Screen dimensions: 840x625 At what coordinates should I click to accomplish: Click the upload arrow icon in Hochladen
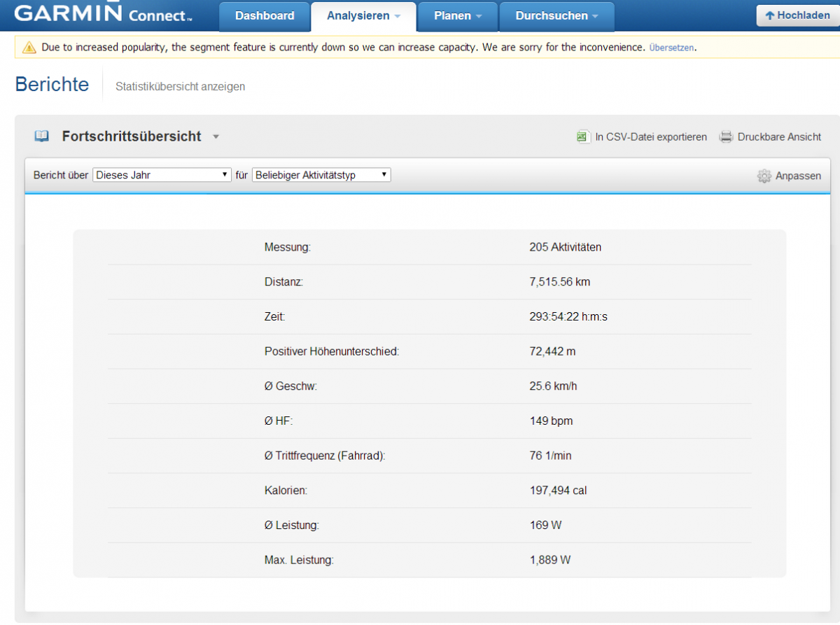[x=769, y=15]
